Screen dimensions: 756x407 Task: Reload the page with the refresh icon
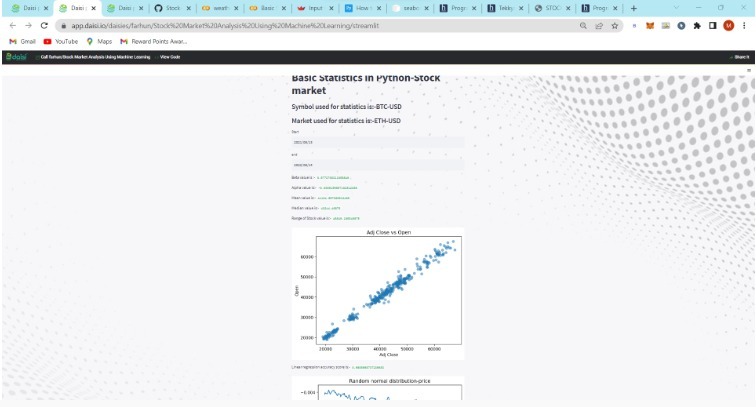point(44,26)
